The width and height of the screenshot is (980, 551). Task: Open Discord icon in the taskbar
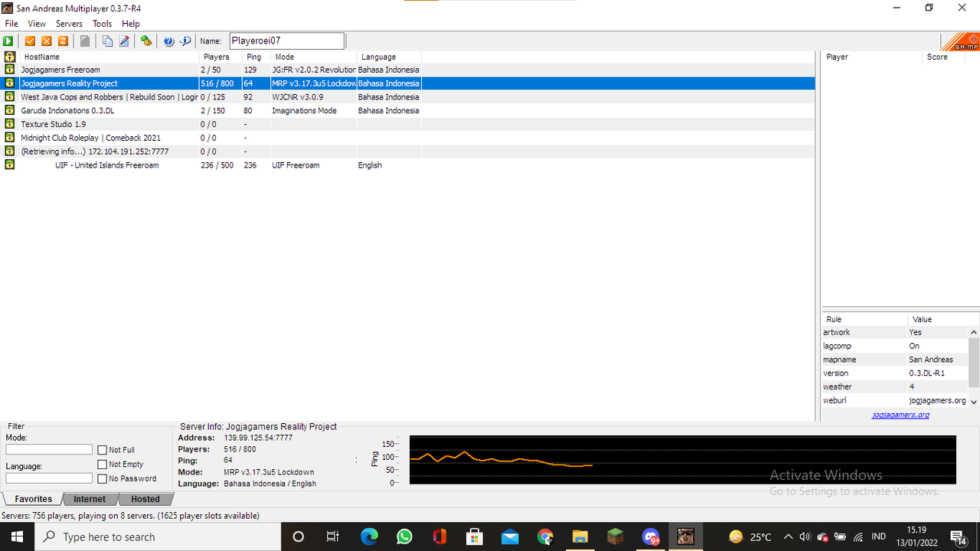651,536
